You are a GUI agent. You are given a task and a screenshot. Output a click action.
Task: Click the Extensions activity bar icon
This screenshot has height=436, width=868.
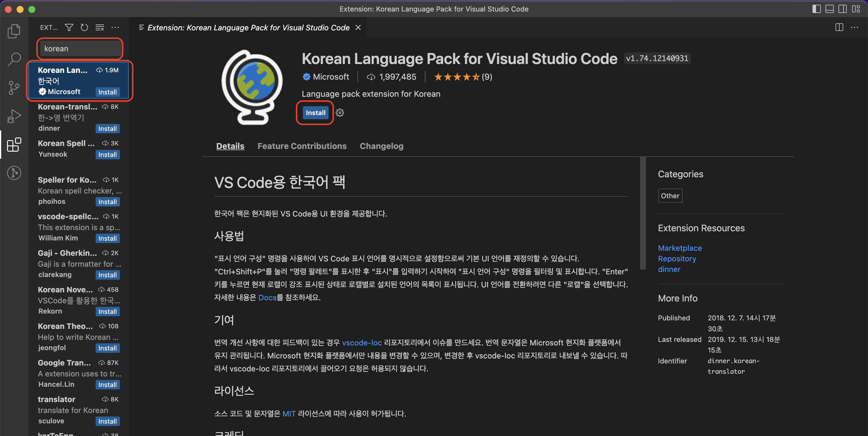pos(14,145)
